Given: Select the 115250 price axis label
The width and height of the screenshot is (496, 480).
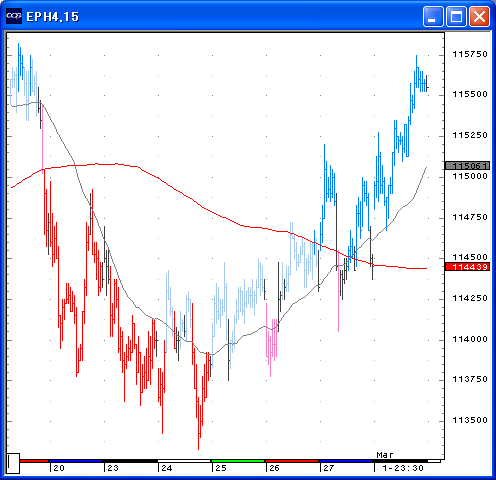Looking at the screenshot, I should click(x=470, y=135).
